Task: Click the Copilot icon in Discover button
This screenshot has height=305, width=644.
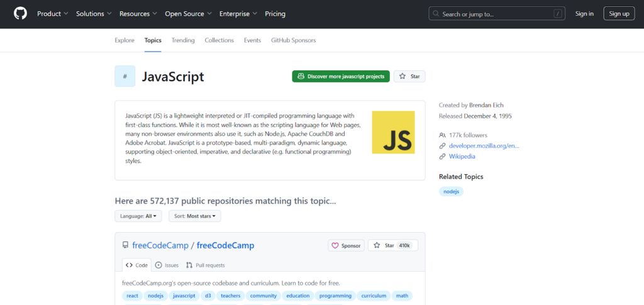Action: point(301,76)
